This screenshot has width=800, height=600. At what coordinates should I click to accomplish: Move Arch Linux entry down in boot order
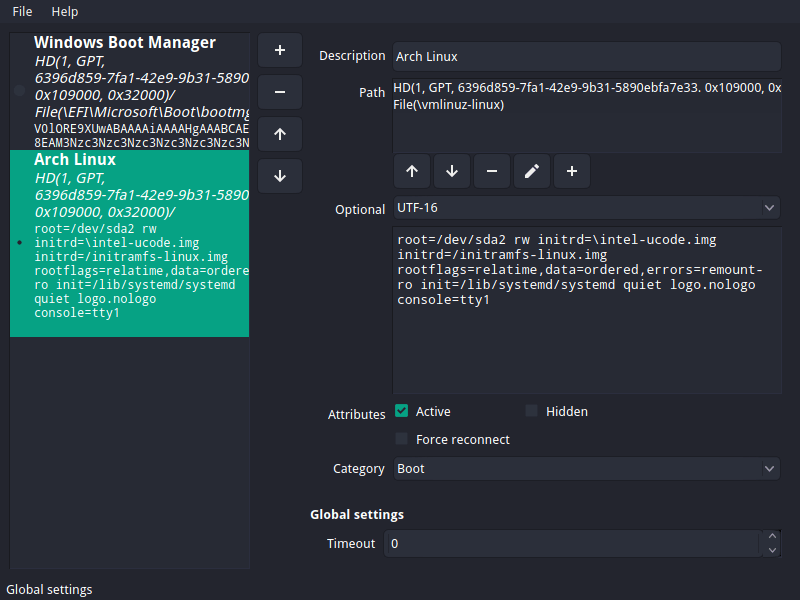(x=280, y=175)
